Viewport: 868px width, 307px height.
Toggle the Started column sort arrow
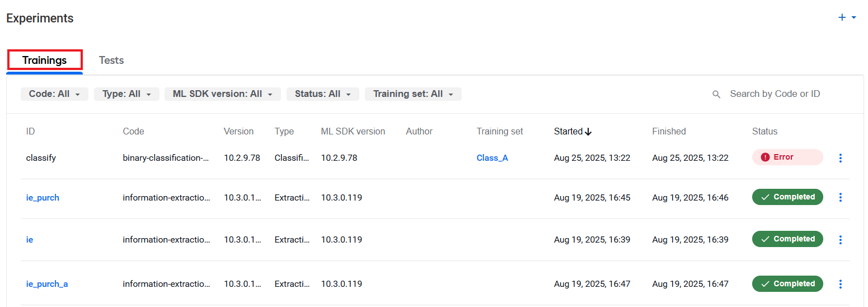point(588,132)
